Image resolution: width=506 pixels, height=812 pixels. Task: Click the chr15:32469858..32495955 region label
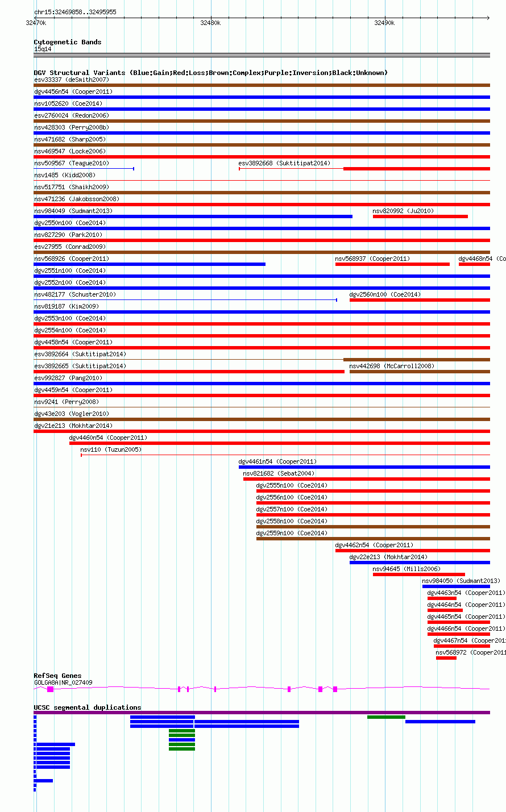click(x=75, y=12)
